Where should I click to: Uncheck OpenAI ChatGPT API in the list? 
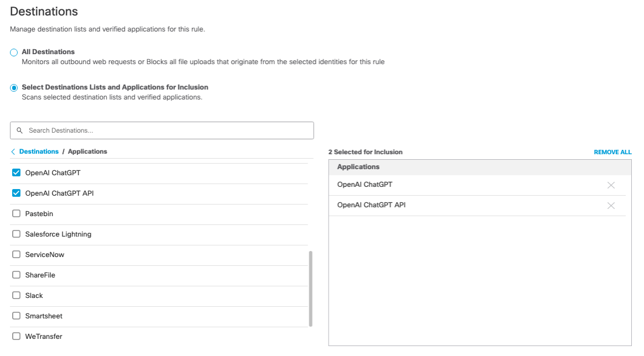click(16, 192)
